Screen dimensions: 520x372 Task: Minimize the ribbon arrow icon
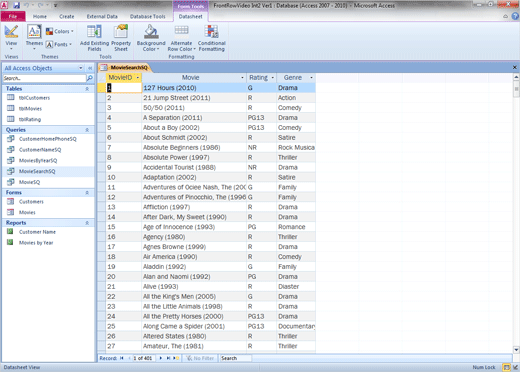click(x=506, y=16)
